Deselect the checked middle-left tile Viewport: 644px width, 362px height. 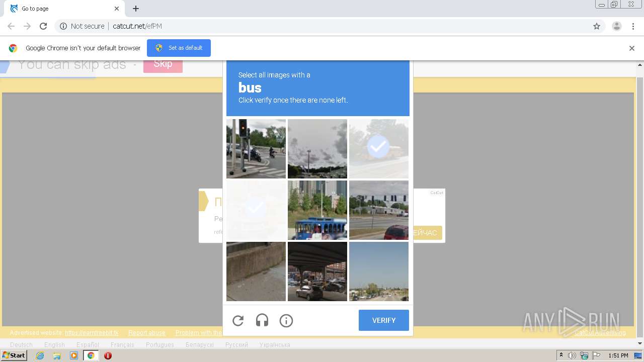coord(256,210)
